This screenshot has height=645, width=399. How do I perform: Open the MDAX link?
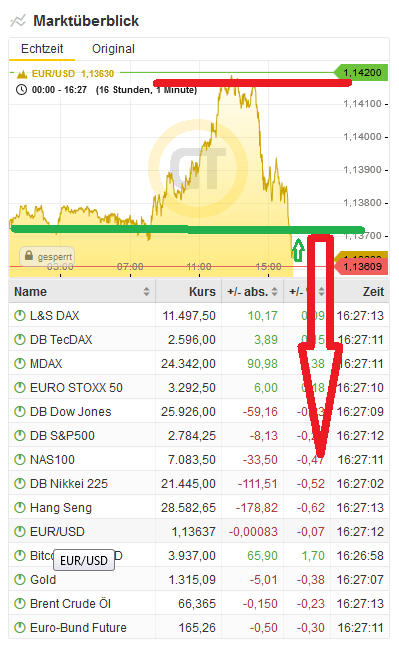[46, 364]
